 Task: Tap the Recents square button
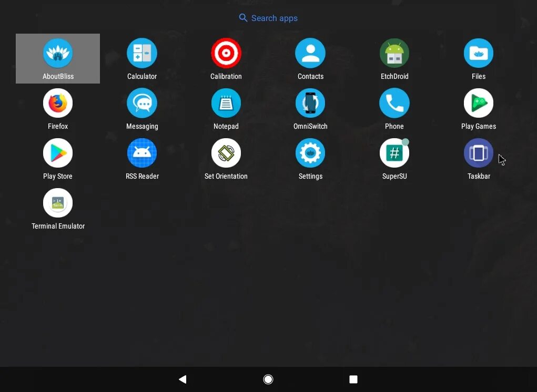(x=353, y=379)
